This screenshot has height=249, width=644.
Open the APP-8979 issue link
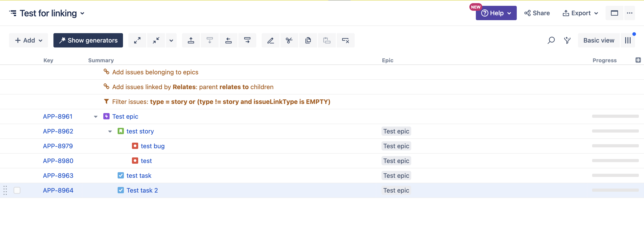[58, 146]
